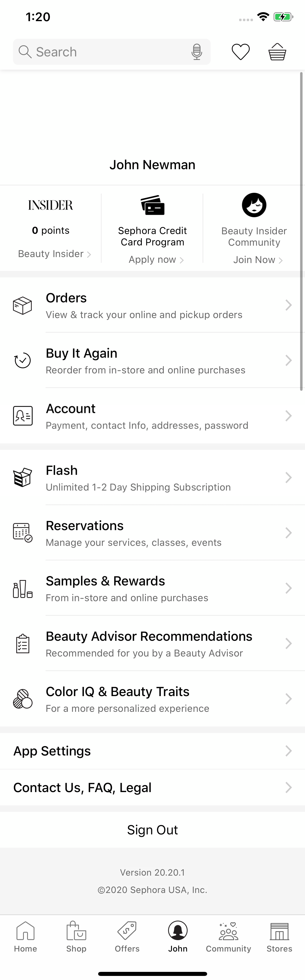The width and height of the screenshot is (305, 980).
Task: Tap the Flash shipping box icon
Action: (23, 478)
